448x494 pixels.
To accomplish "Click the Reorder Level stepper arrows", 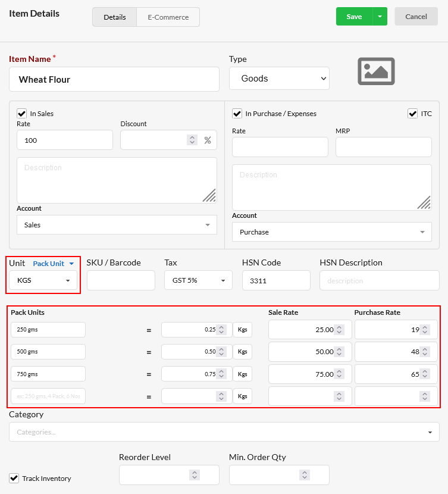I will coord(195,475).
